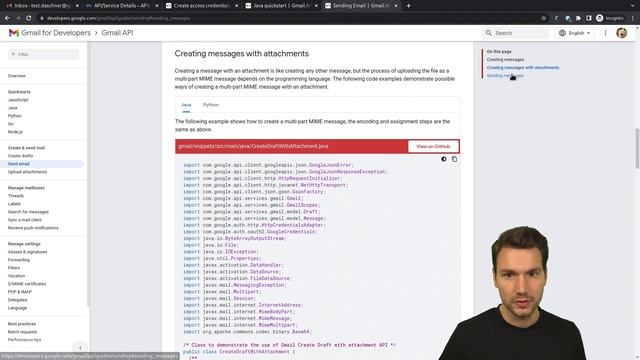Open Receive push notifications in sidebar
The height and width of the screenshot is (360, 640).
coord(33,228)
